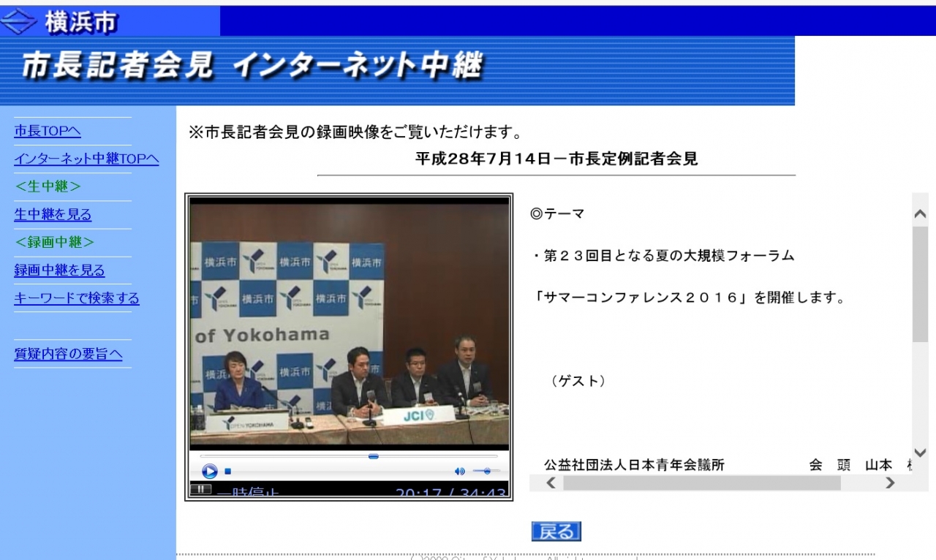Go to インターネット中継TOPへ

[x=86, y=159]
